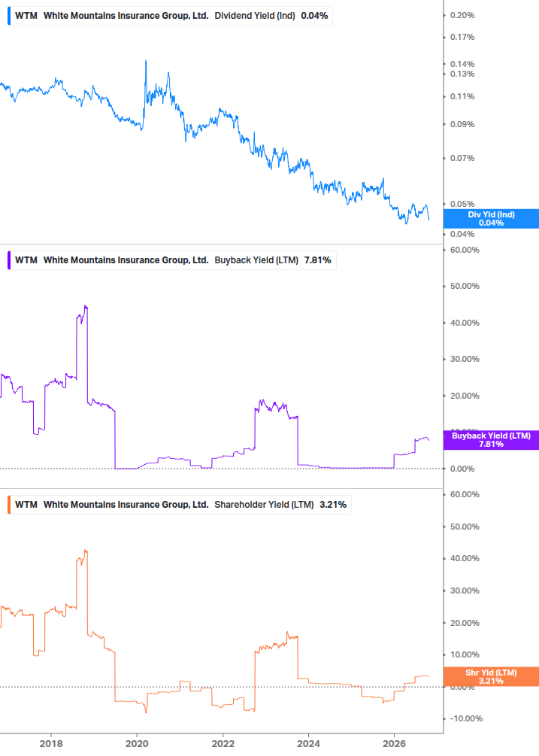Select the 'Buyback Yield (LTM)' legend label
The height and width of the screenshot is (756, 539).
pos(256,260)
